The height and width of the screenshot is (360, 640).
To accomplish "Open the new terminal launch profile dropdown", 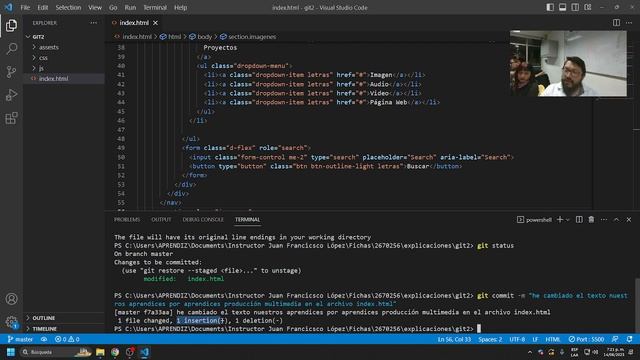I will point(567,220).
